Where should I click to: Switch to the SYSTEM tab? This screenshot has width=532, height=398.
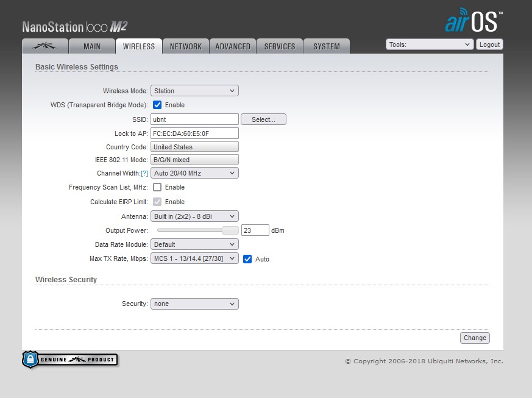coord(327,46)
